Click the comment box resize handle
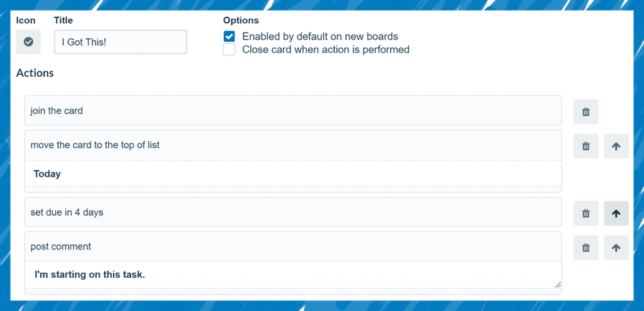 click(557, 285)
